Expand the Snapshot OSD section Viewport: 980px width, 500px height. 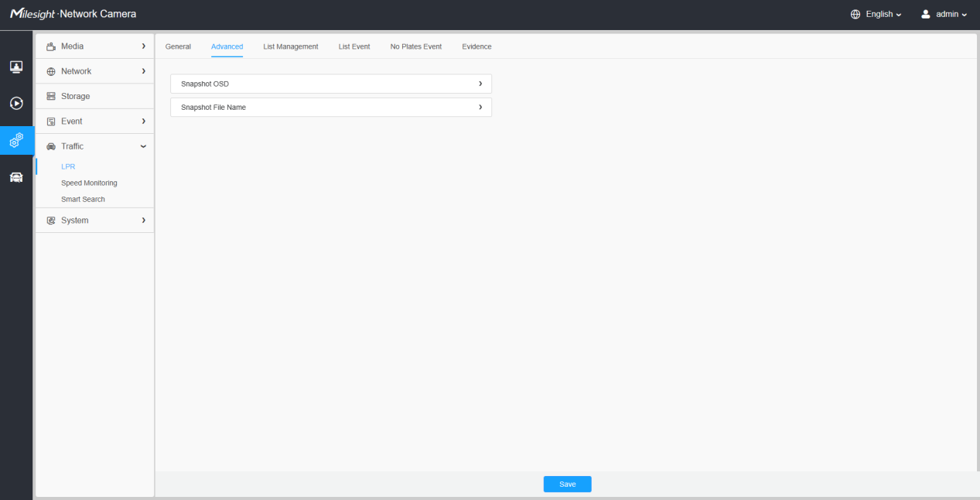tap(331, 84)
